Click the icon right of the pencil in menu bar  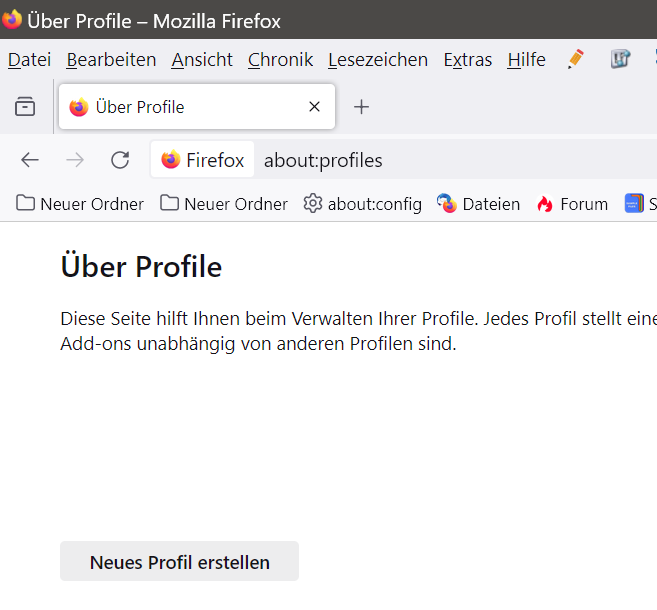621,59
